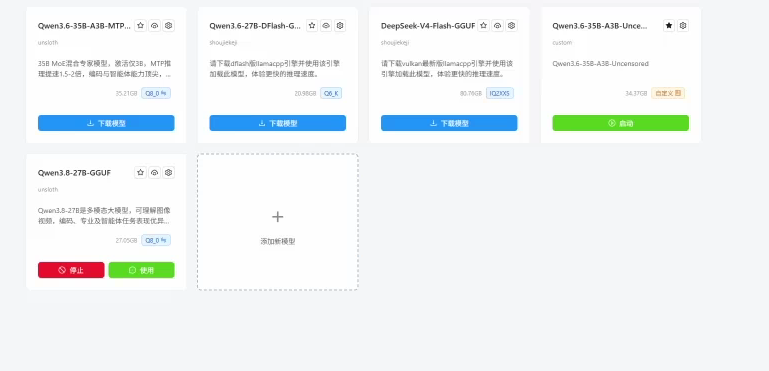Open gear settings for DeepSeek-V4-Flash-GGUF
Image resolution: width=769 pixels, height=371 pixels.
[512, 26]
